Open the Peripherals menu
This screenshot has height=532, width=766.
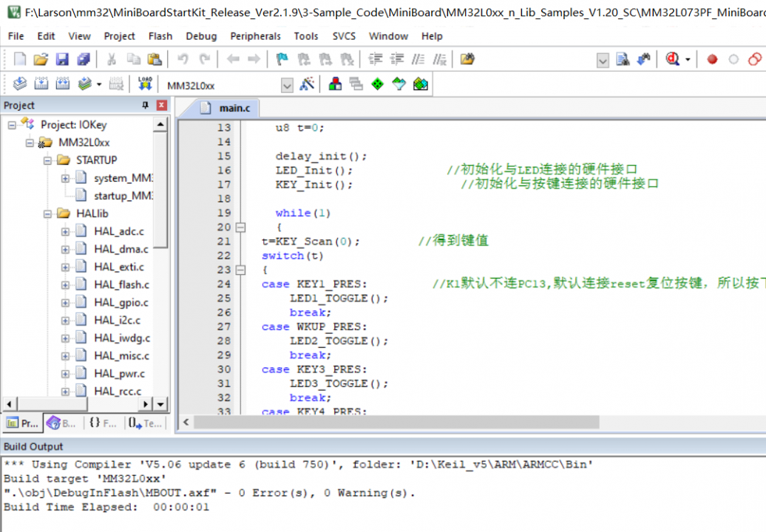[256, 36]
